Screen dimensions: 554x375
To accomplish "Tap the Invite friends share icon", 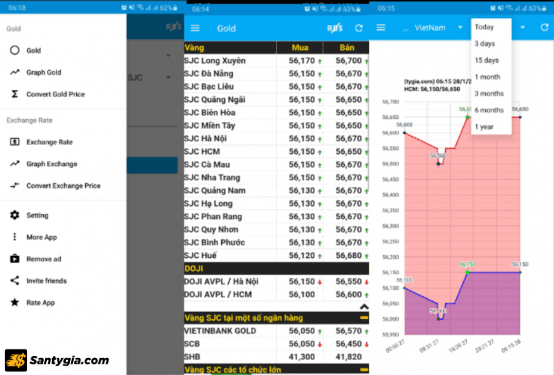I will (14, 281).
